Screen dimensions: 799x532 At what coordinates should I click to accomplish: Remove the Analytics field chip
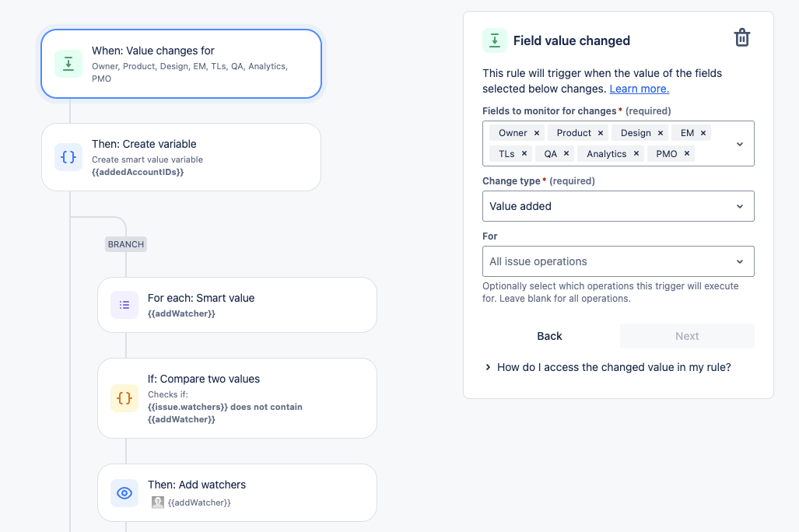[x=636, y=153]
